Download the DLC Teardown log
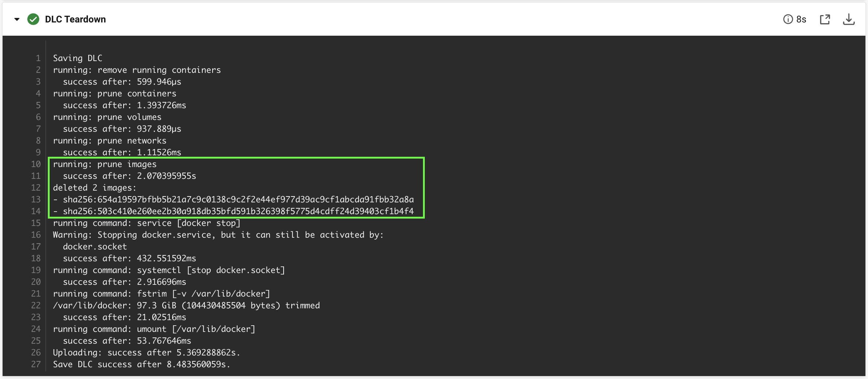868x379 pixels. 849,20
